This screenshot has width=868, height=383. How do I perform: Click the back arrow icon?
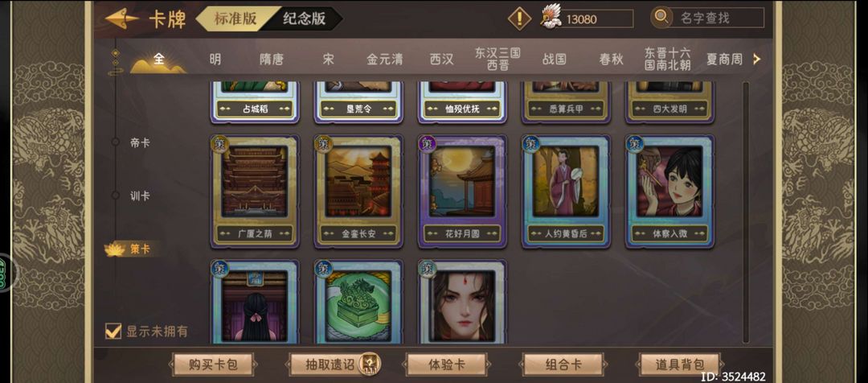tap(122, 19)
